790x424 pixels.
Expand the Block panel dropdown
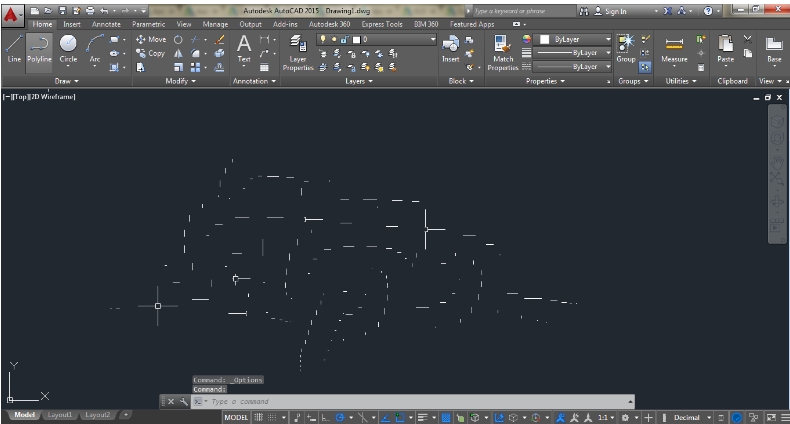(x=461, y=81)
